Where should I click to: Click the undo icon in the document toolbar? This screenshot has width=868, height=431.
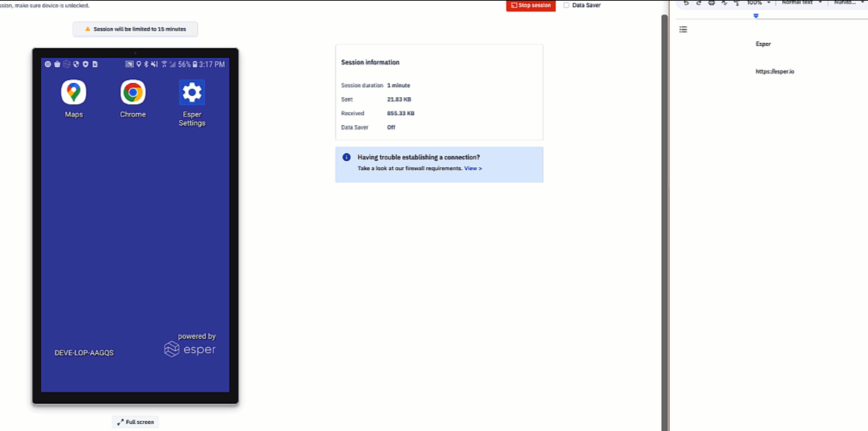686,3
